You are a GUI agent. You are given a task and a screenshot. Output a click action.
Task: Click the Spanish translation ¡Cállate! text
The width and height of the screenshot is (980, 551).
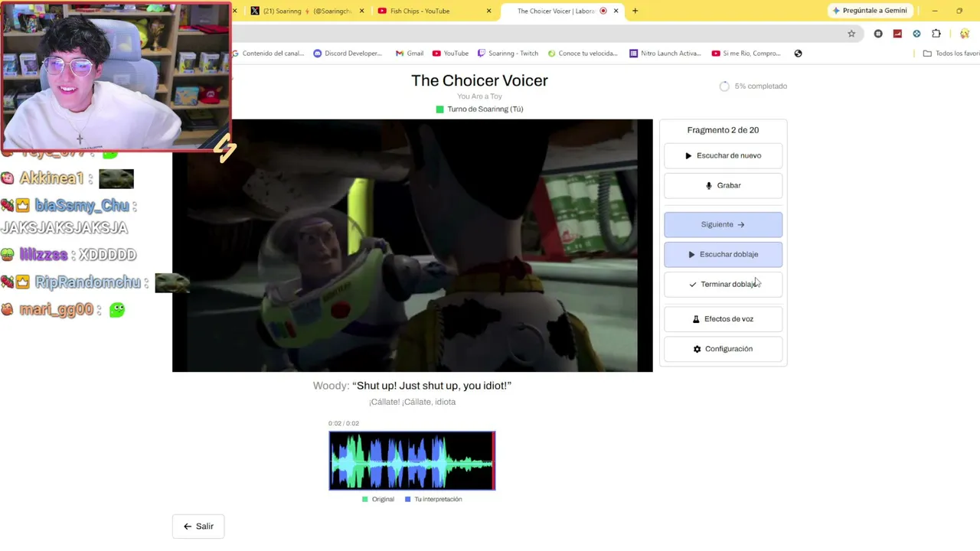[x=412, y=402]
